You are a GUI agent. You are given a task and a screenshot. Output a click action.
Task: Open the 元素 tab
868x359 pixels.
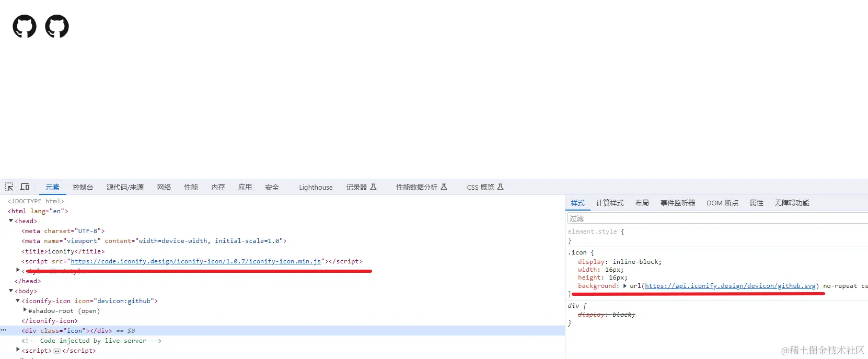click(52, 187)
